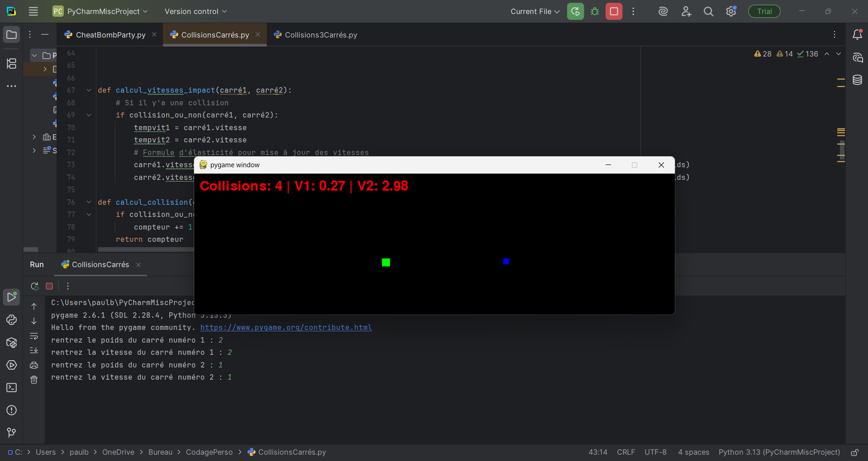The width and height of the screenshot is (868, 461).
Task: Hide the Project tool window minus button
Action: coord(45,34)
